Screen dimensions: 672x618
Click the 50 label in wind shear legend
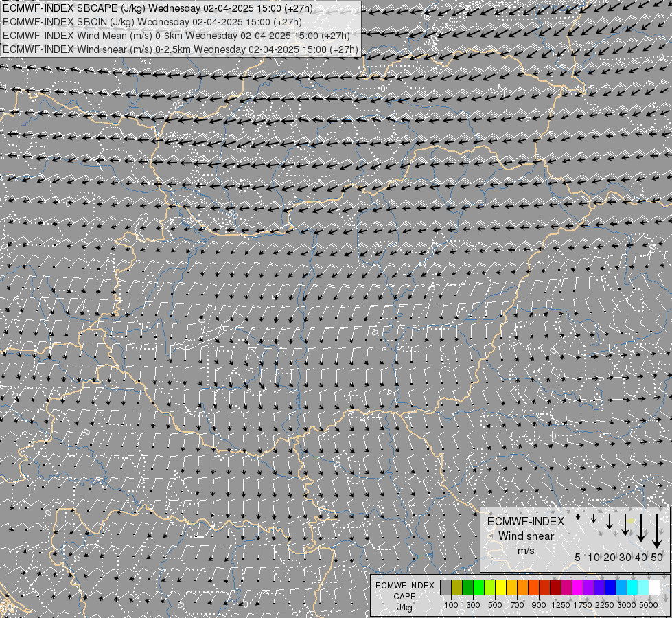click(657, 557)
